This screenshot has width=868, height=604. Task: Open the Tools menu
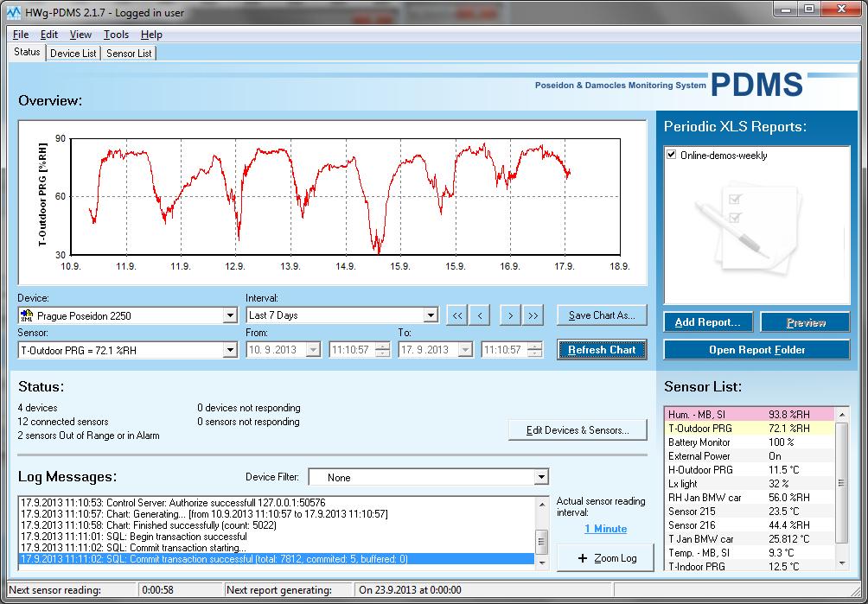point(116,35)
